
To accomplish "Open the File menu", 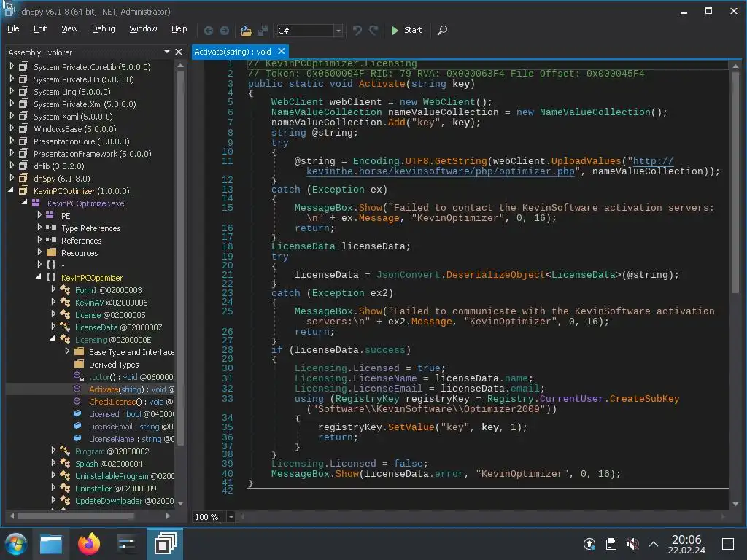I will point(13,29).
